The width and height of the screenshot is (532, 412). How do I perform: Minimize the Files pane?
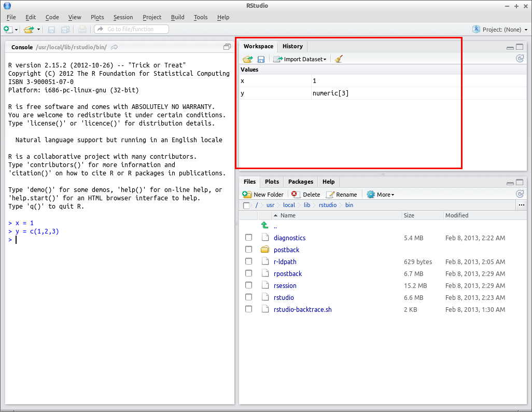click(510, 183)
